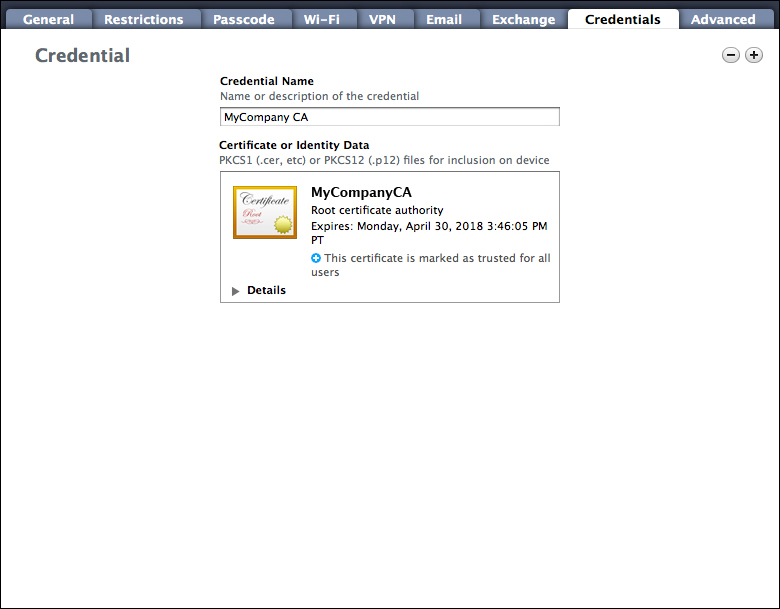Switch to the General tab
The image size is (780, 609).
coord(48,19)
